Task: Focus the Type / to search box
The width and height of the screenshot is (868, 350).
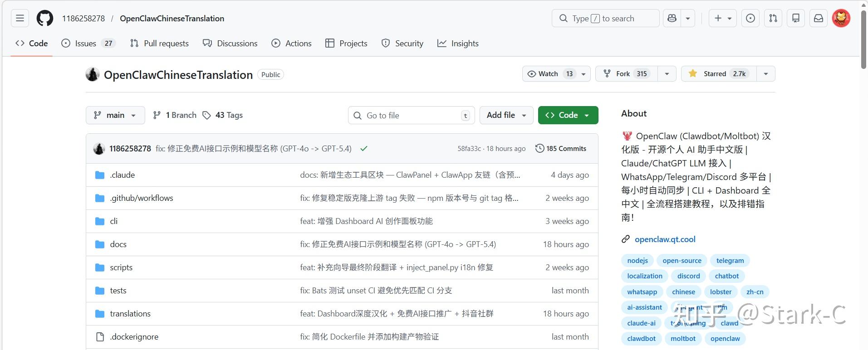Action: point(605,19)
